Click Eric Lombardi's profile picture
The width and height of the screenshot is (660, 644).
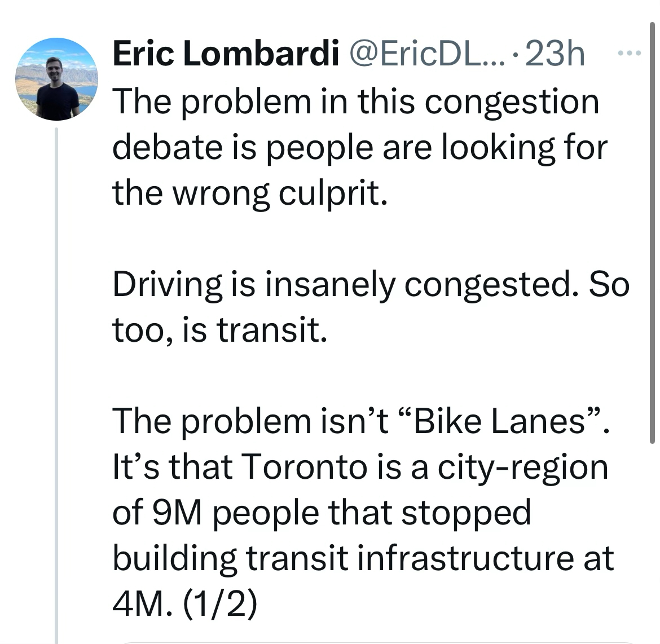[x=56, y=80]
